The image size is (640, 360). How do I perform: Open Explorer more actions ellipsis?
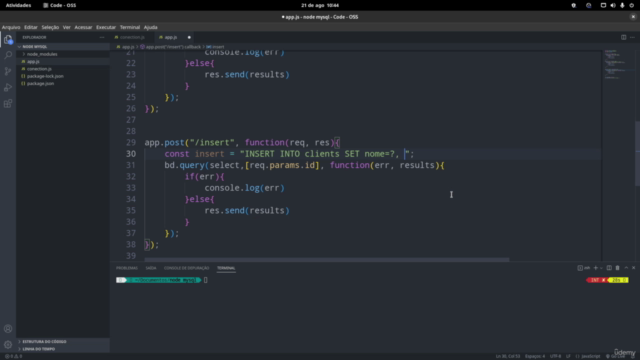[102, 37]
